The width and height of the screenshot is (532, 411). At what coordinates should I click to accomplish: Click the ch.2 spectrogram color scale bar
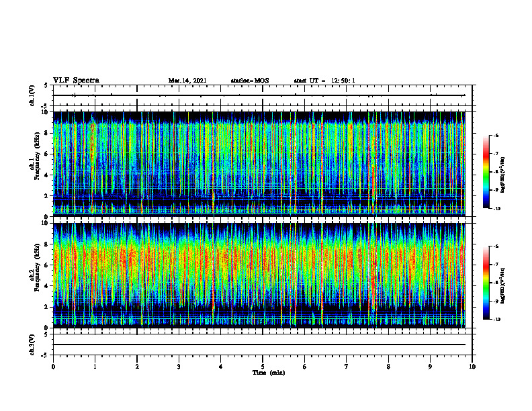click(486, 283)
